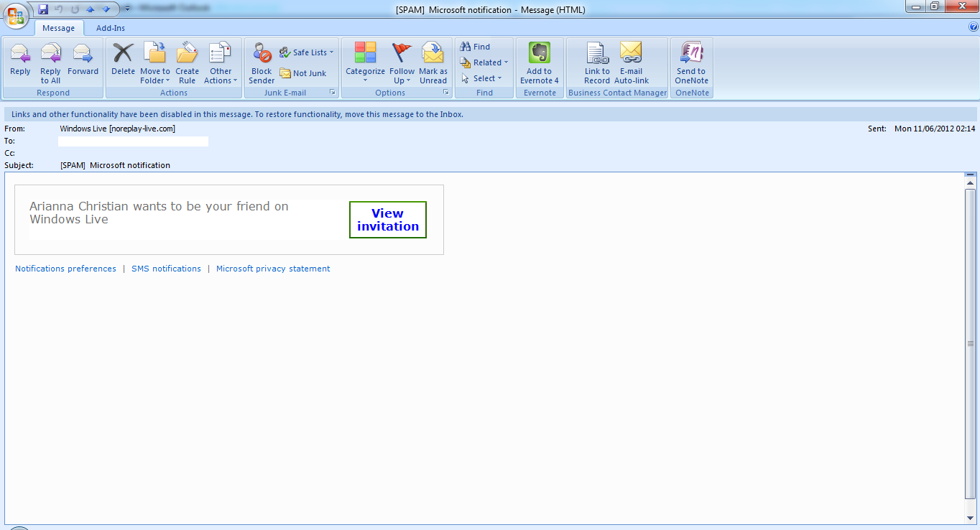
Task: Mark the message as Unread
Action: point(433,62)
